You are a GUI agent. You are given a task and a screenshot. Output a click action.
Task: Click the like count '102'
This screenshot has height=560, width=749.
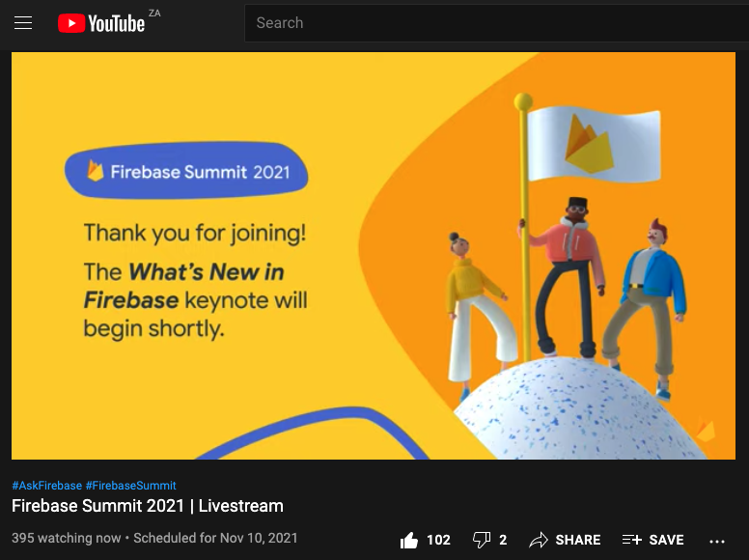[438, 540]
